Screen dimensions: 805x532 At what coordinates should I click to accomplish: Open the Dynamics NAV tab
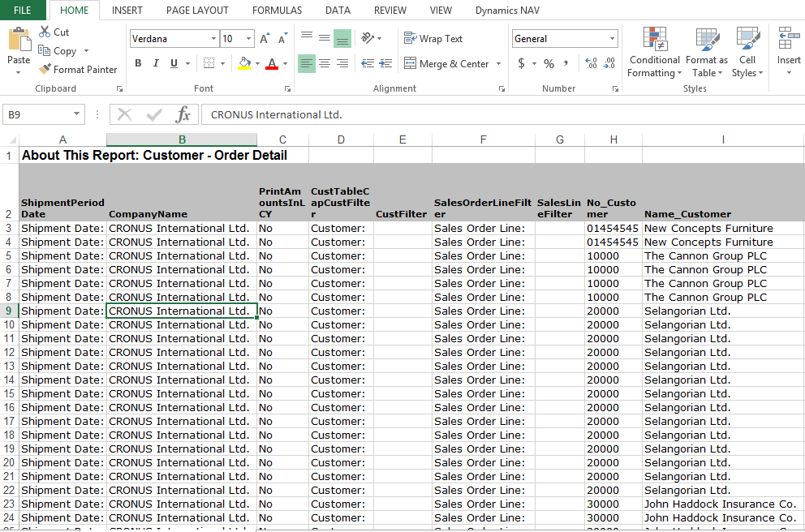tap(507, 11)
